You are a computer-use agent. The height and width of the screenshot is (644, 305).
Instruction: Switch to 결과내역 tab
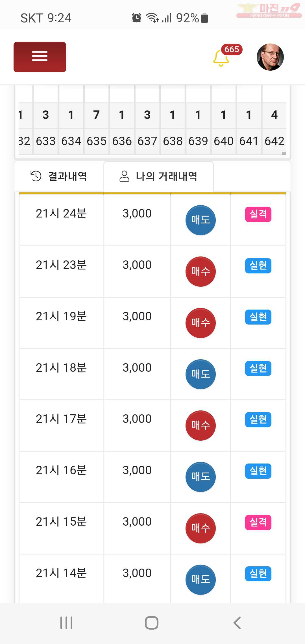(59, 176)
